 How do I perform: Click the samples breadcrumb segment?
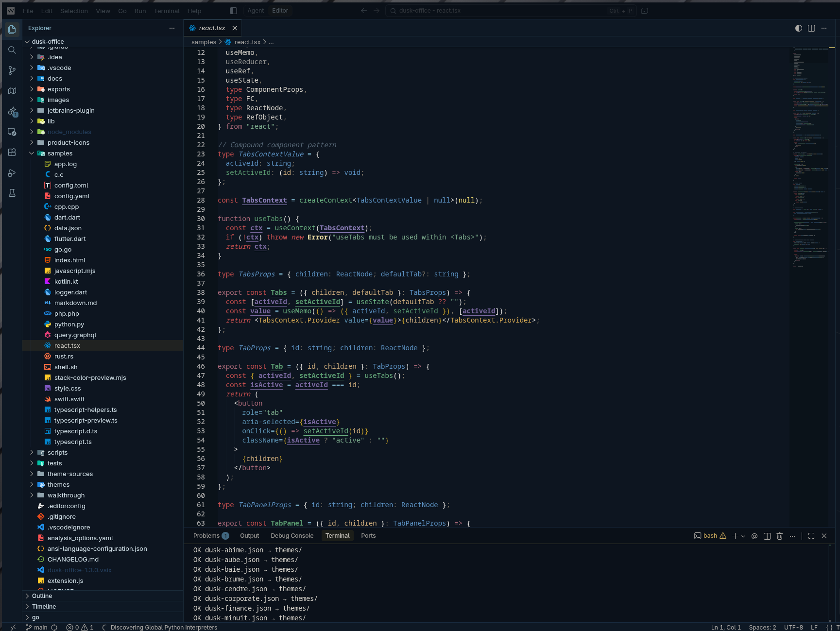pos(204,42)
